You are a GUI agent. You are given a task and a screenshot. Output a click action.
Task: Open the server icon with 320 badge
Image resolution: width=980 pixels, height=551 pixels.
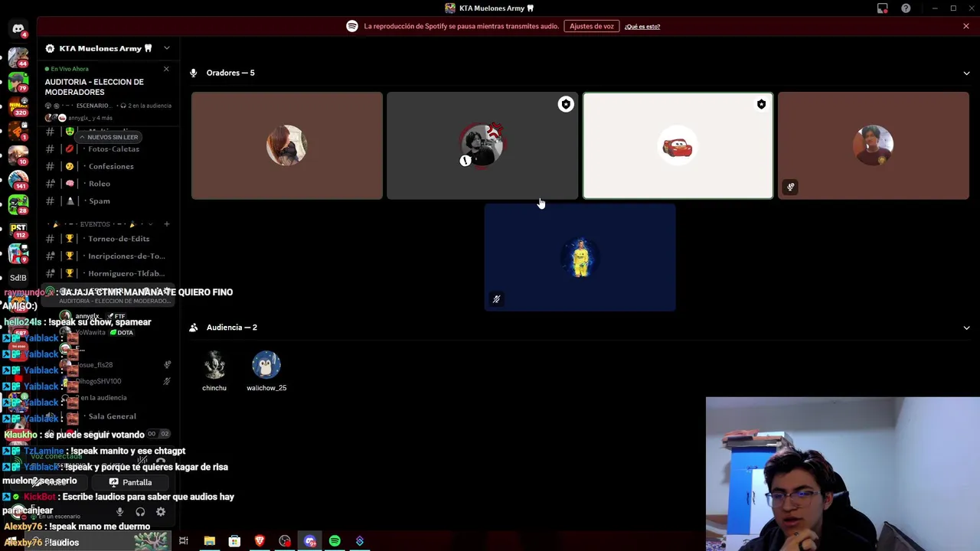tap(18, 106)
